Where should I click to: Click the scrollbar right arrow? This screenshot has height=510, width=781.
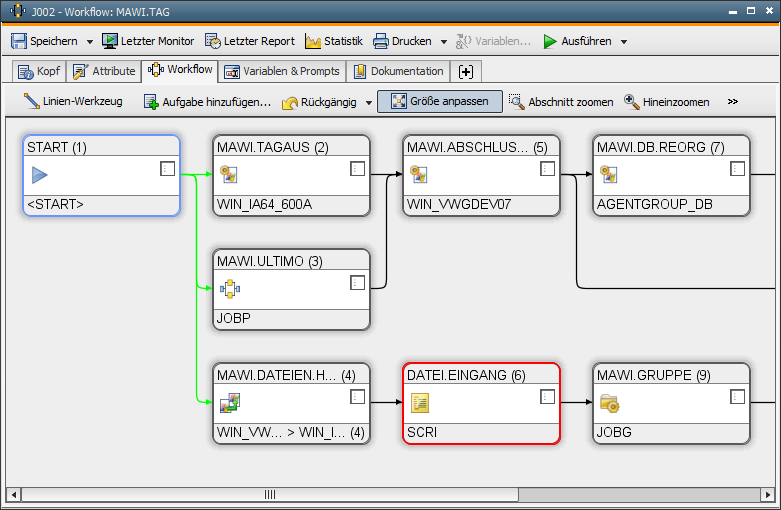[768, 495]
